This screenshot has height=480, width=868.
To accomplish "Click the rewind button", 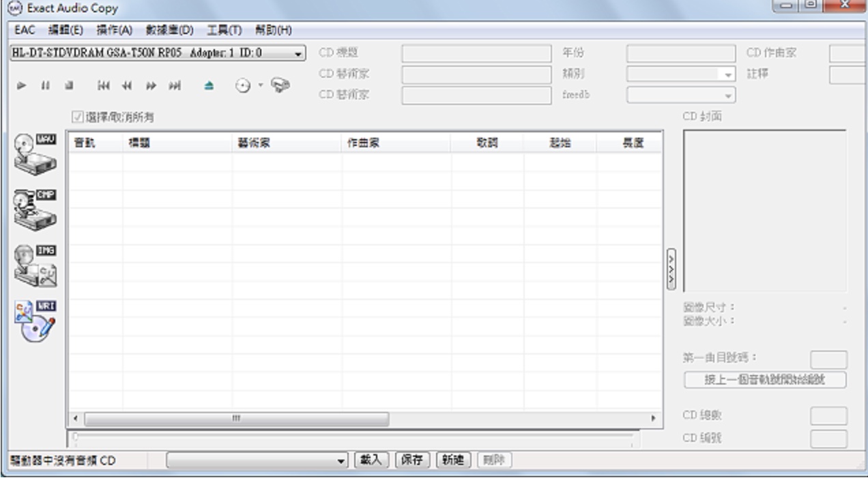I will (x=126, y=86).
